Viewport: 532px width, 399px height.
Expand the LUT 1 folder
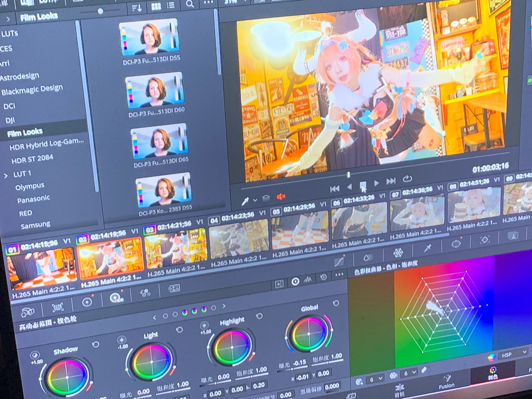pos(6,176)
